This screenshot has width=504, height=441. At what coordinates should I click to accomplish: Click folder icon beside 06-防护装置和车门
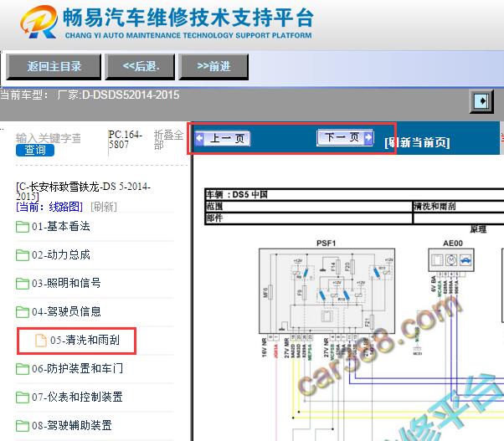click(x=23, y=369)
